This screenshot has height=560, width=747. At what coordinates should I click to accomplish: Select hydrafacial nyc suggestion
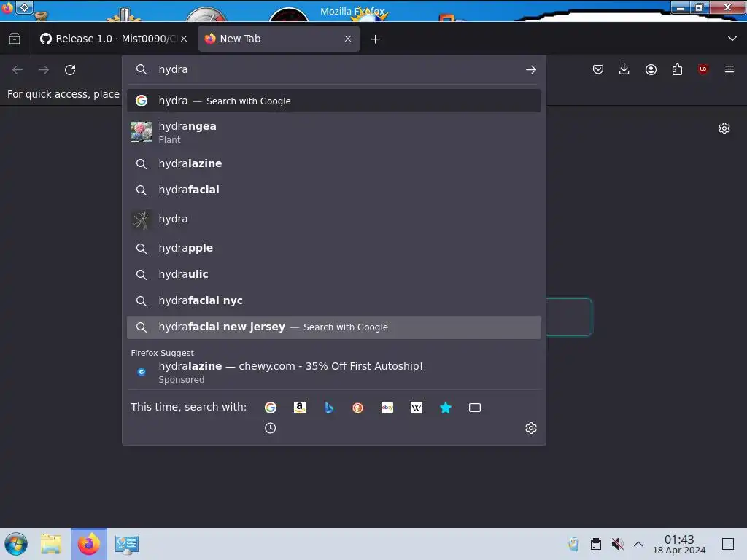click(334, 300)
